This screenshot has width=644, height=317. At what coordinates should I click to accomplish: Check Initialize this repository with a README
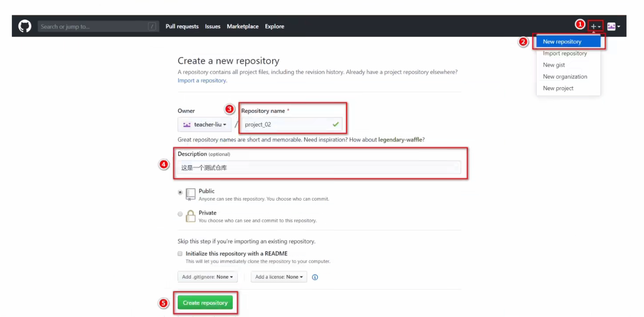click(x=180, y=253)
